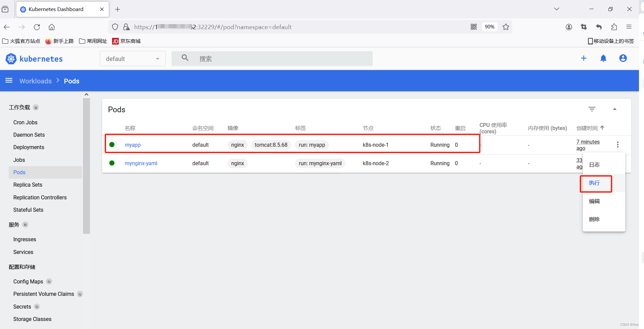
Task: Bookmark this page with star icon
Action: (506, 27)
